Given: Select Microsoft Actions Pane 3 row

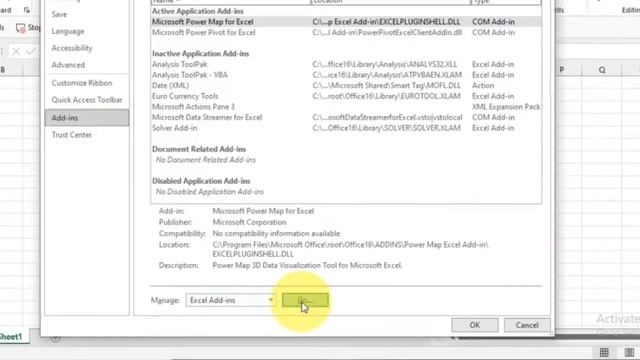Looking at the screenshot, I should point(346,107).
